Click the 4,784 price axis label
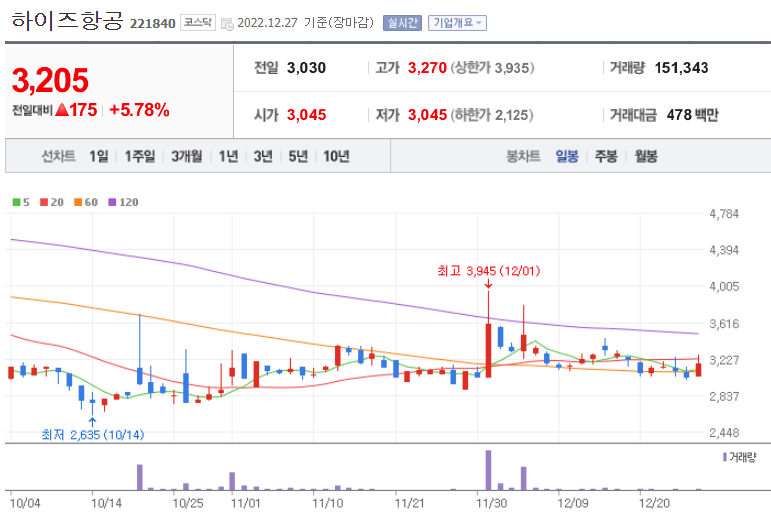Viewport: 771px width, 515px height. [x=724, y=214]
